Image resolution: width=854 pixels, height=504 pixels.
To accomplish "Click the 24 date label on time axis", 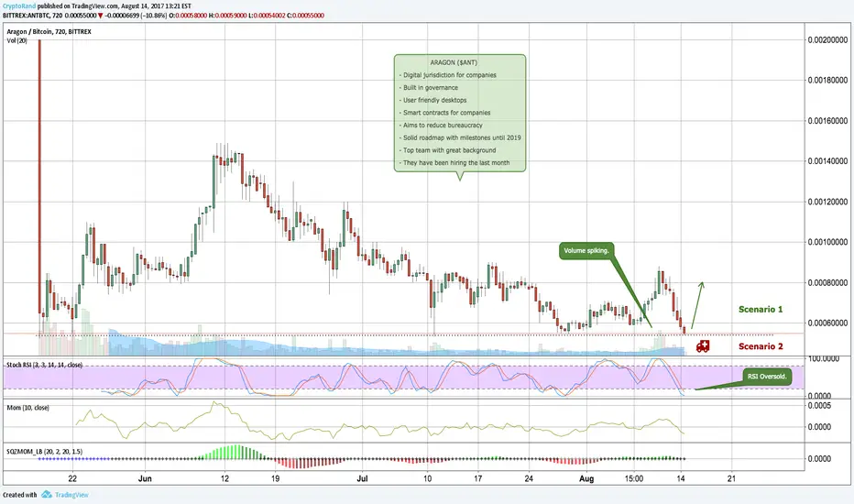I will click(x=529, y=478).
